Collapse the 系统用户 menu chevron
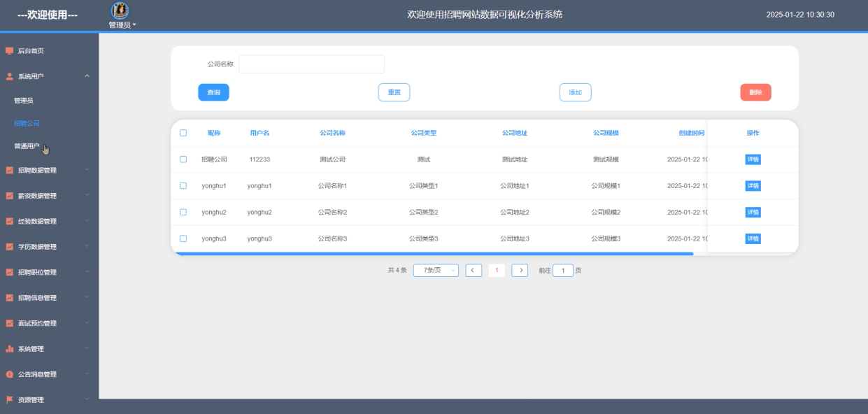This screenshot has height=414, width=868. click(87, 76)
